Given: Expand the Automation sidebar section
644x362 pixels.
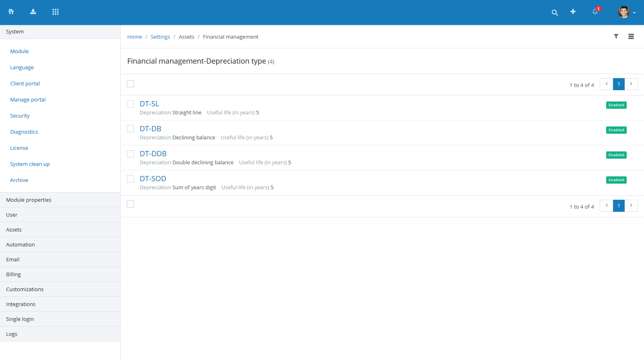Looking at the screenshot, I should pyautogui.click(x=21, y=244).
